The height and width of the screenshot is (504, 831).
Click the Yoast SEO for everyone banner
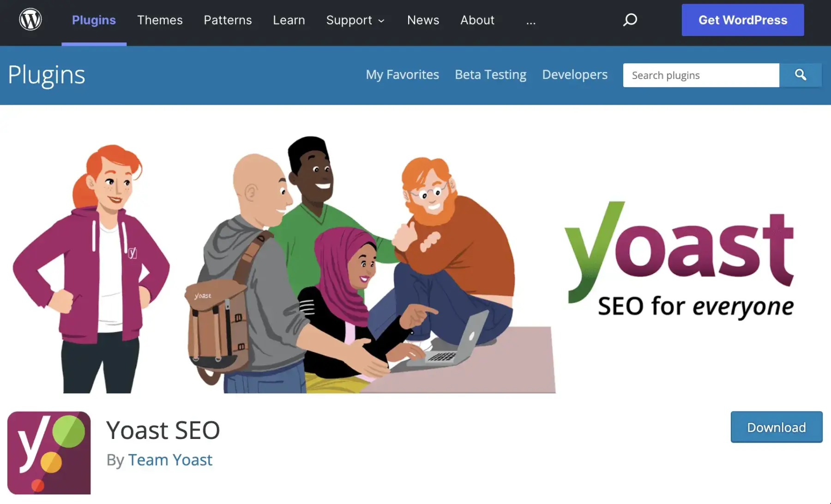pyautogui.click(x=415, y=258)
